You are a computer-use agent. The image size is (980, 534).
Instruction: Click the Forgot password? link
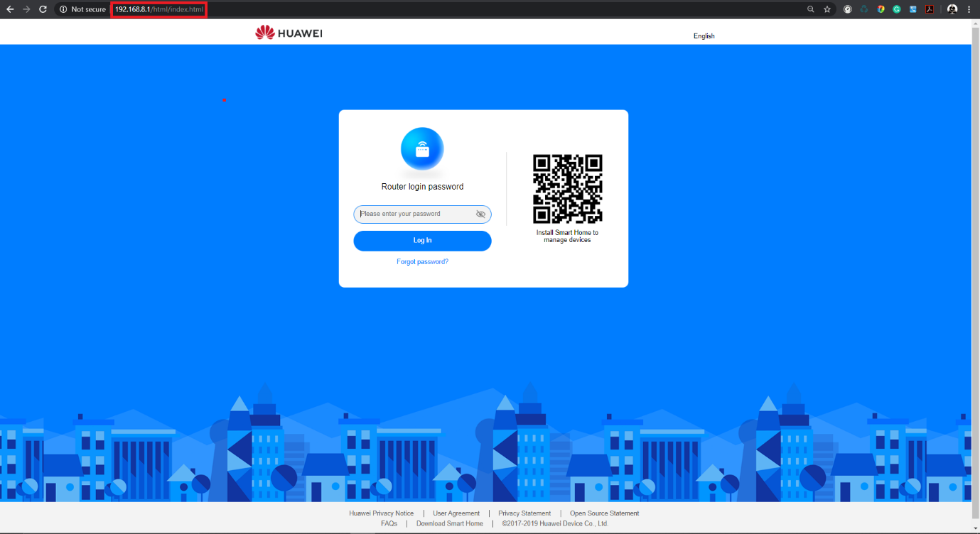[422, 262]
